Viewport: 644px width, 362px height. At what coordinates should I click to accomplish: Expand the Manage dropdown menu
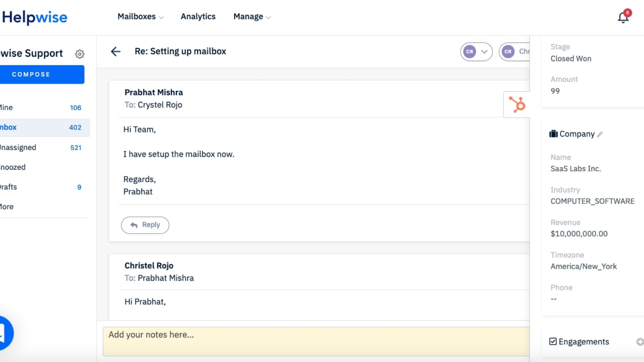click(252, 16)
